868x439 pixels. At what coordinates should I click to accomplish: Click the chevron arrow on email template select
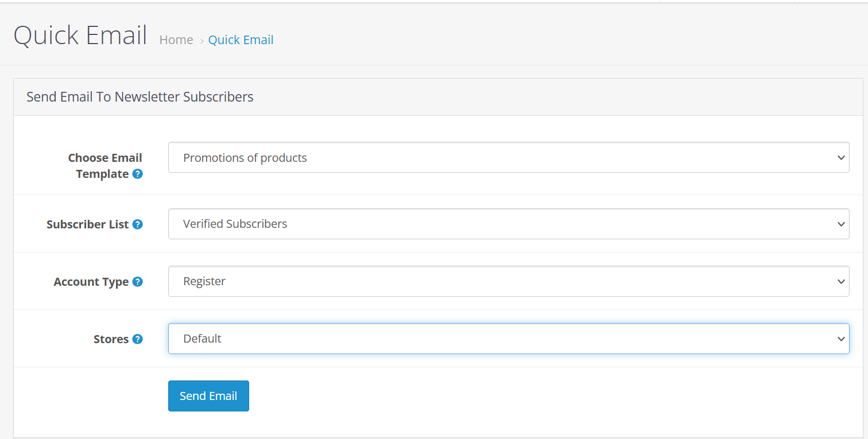[841, 158]
